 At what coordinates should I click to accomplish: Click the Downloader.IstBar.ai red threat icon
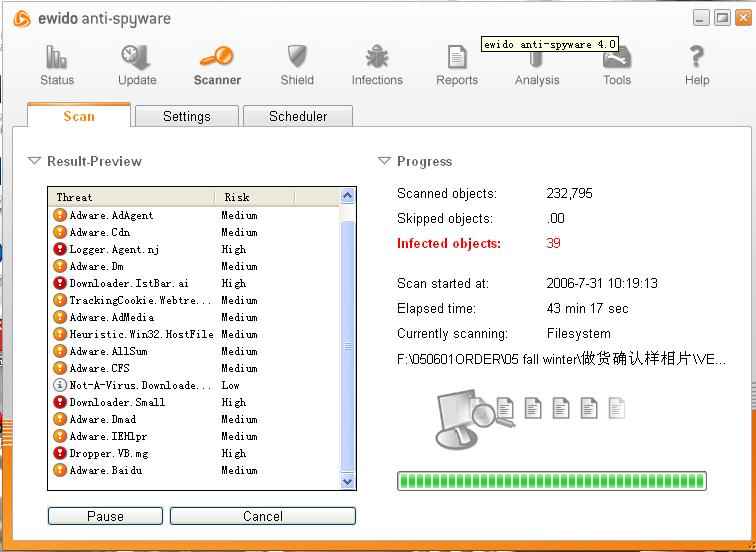click(60, 283)
